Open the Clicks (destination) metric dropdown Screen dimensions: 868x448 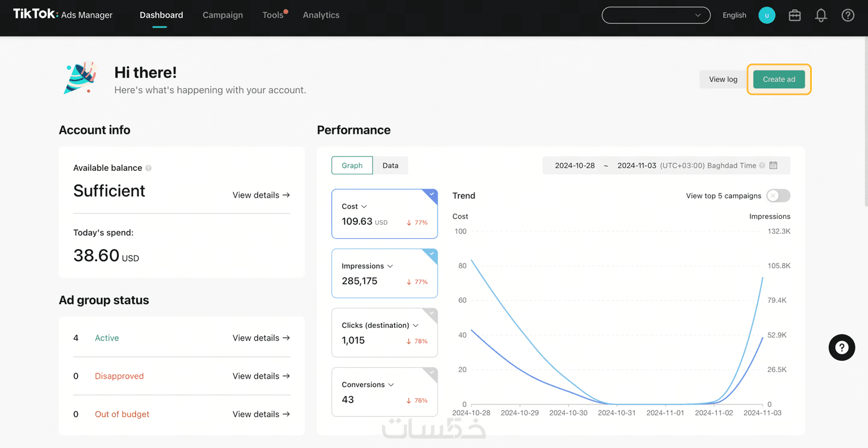415,326
